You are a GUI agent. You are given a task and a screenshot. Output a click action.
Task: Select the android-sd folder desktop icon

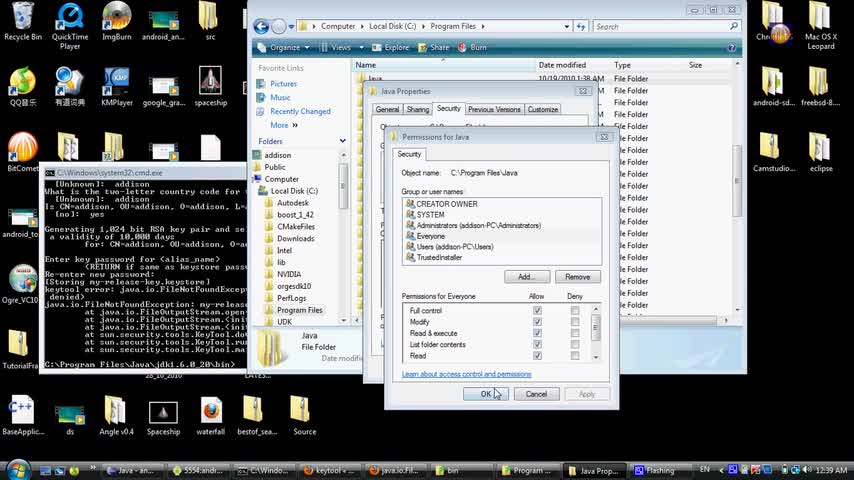[773, 86]
